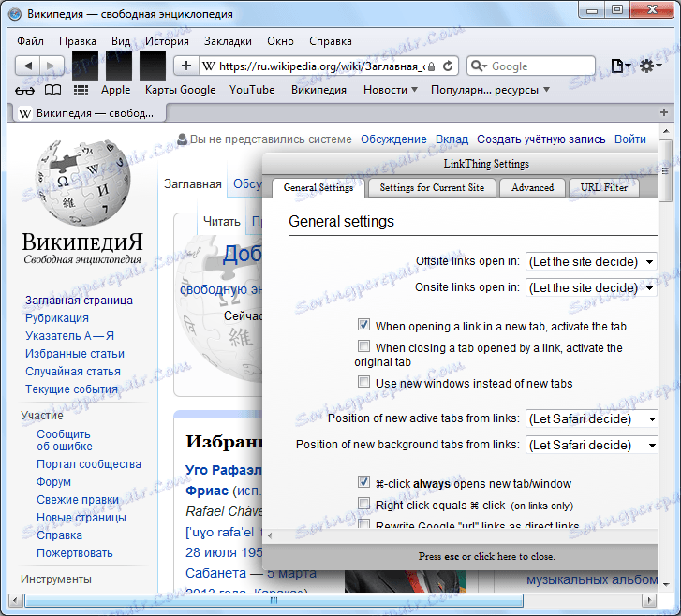Image resolution: width=681 pixels, height=616 pixels.
Task: Open 'Текущие события' sidebar link
Action: pyautogui.click(x=72, y=389)
